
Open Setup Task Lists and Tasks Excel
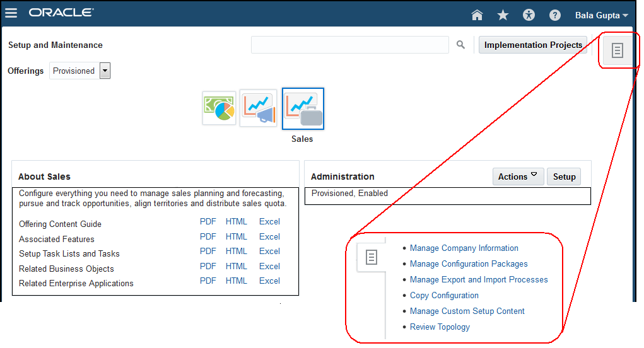[269, 251]
